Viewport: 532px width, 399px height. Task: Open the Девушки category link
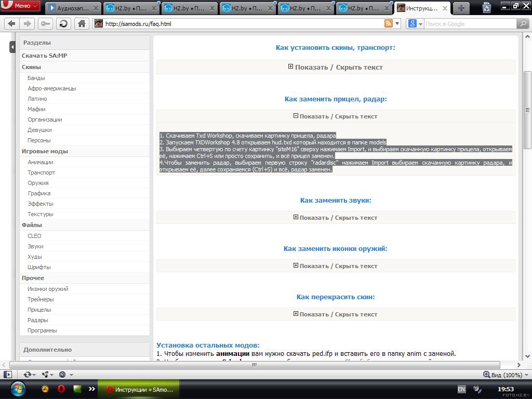coord(39,130)
